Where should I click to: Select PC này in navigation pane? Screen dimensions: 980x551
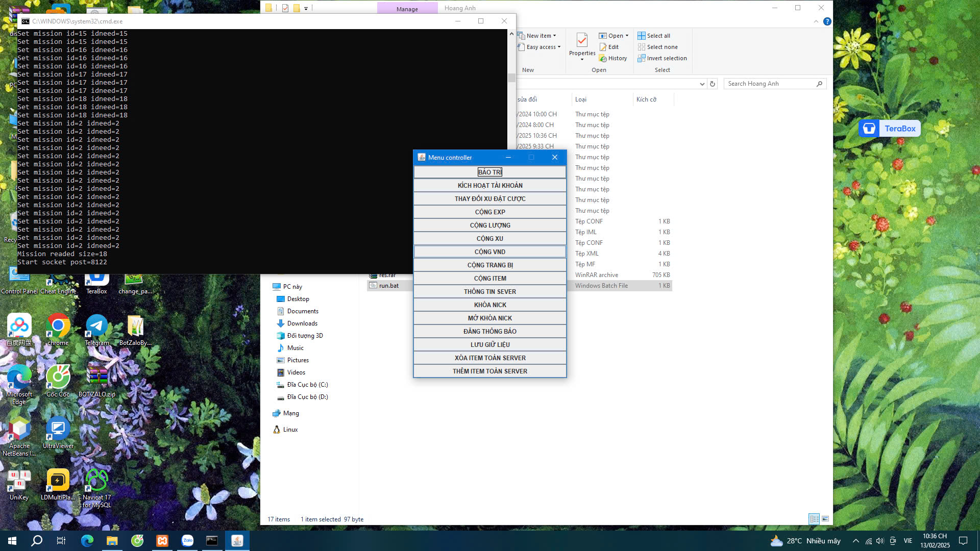(292, 287)
